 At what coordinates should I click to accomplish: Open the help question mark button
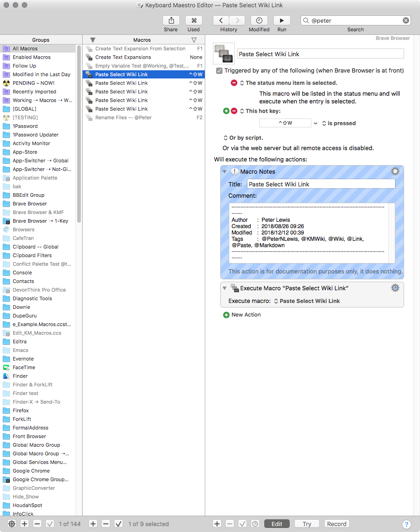pos(406,524)
